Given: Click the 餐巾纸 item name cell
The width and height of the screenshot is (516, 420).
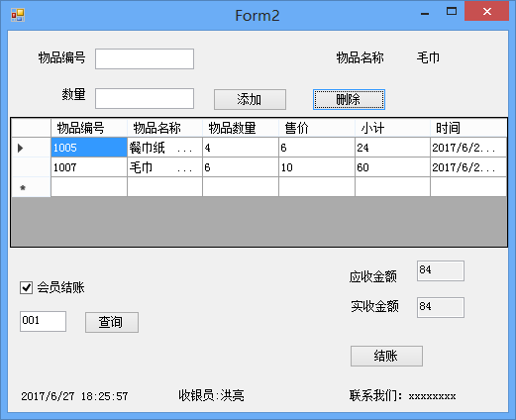Looking at the screenshot, I should (x=164, y=148).
